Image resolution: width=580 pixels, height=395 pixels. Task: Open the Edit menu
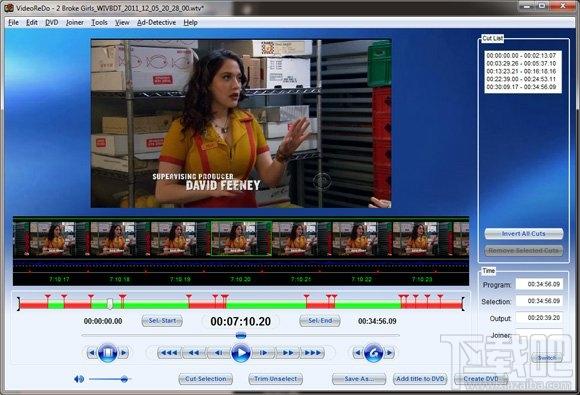[x=32, y=23]
